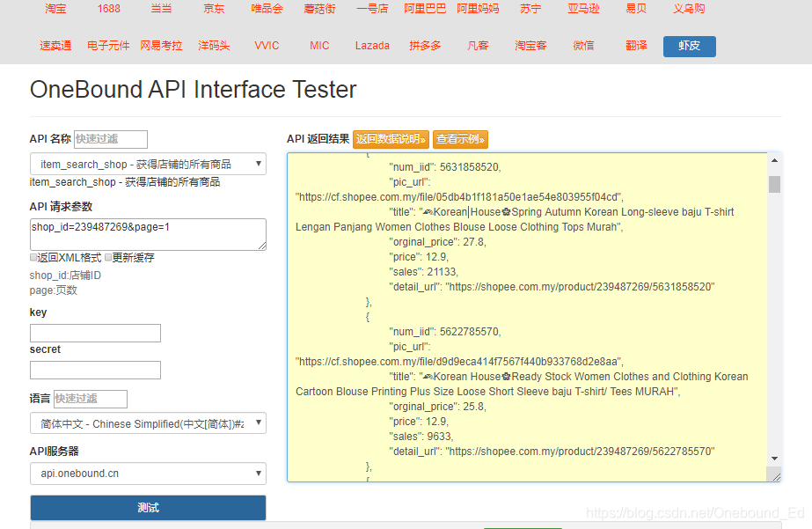Click the API 请求参数 textarea

pyautogui.click(x=148, y=234)
